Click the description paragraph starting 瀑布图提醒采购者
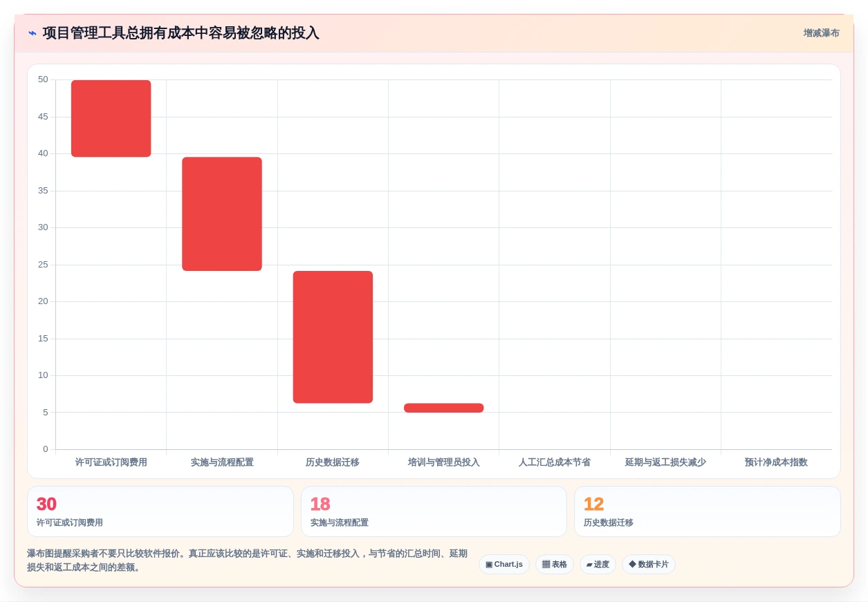868x602 pixels. pyautogui.click(x=248, y=561)
